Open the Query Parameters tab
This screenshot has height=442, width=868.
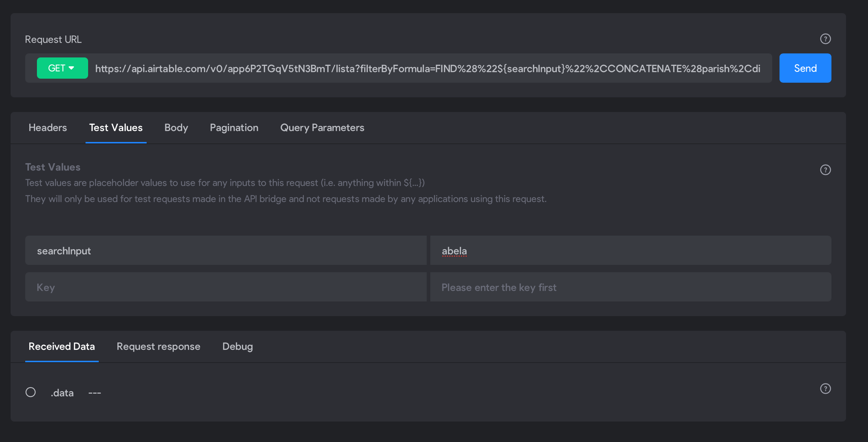click(322, 128)
